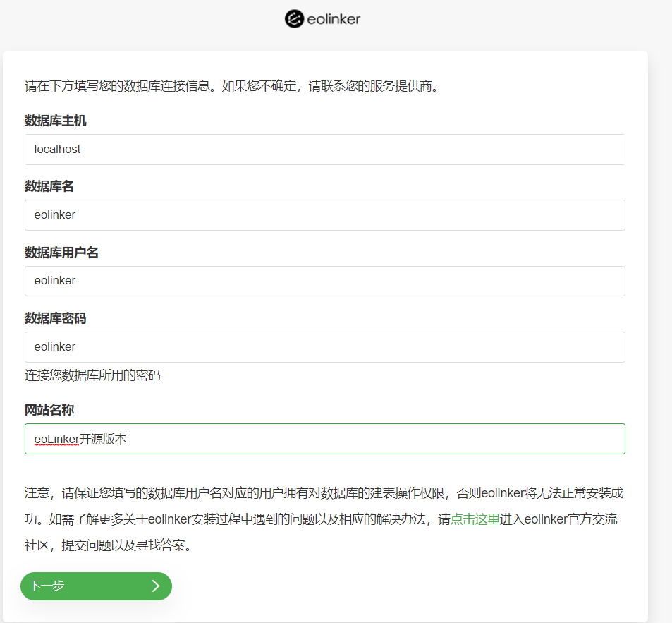Click the intro text 请在下方填写您的数据库连接信息
Viewport: 672px width, 623px height.
coord(117,86)
